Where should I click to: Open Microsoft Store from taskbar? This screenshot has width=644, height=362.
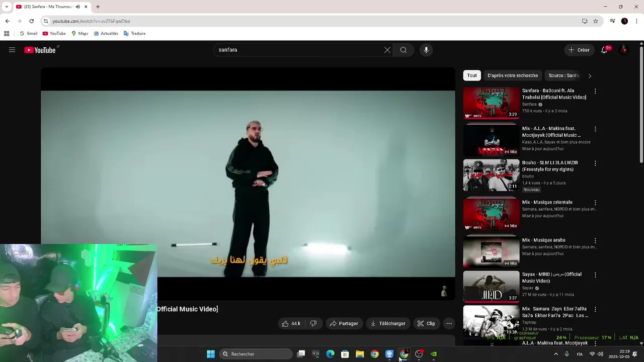(345, 354)
